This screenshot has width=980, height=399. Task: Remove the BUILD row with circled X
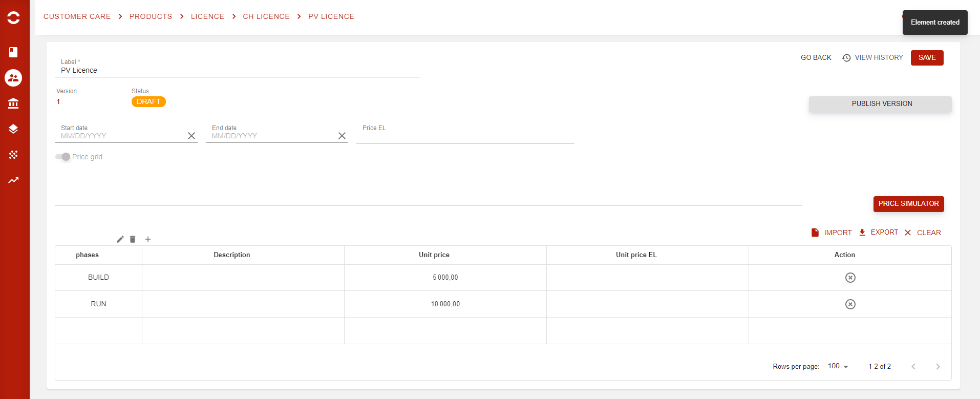[x=850, y=278]
